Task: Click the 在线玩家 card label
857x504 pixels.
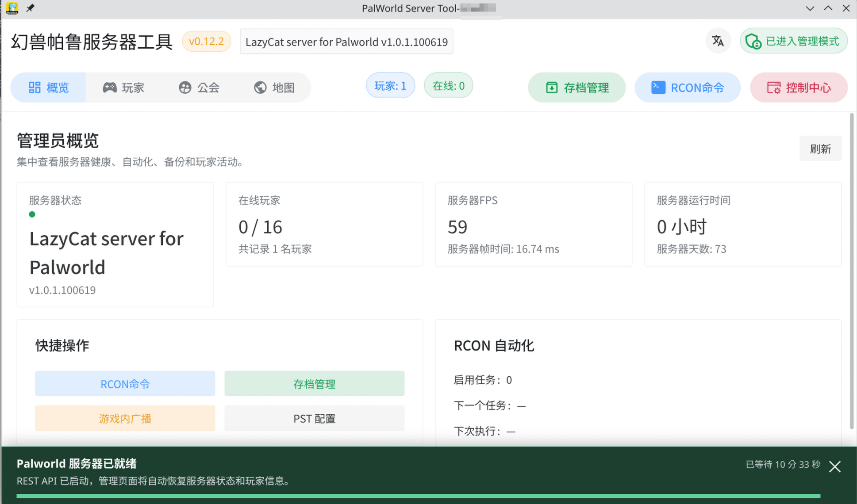Action: [259, 200]
